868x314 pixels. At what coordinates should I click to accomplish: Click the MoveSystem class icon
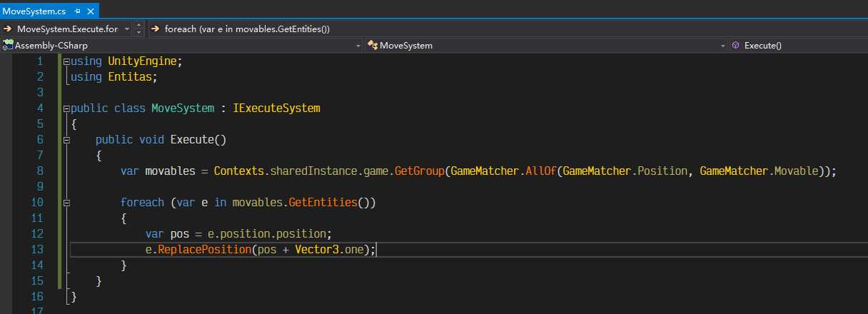(x=373, y=45)
